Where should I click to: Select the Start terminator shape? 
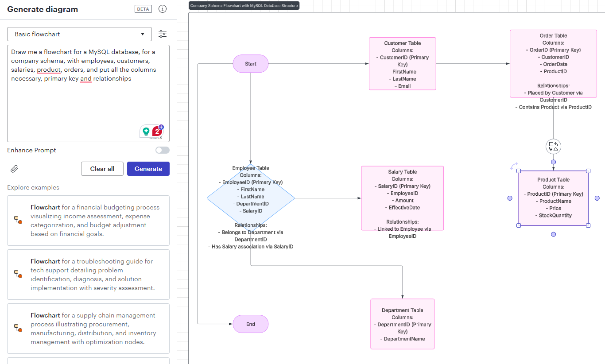pyautogui.click(x=251, y=64)
